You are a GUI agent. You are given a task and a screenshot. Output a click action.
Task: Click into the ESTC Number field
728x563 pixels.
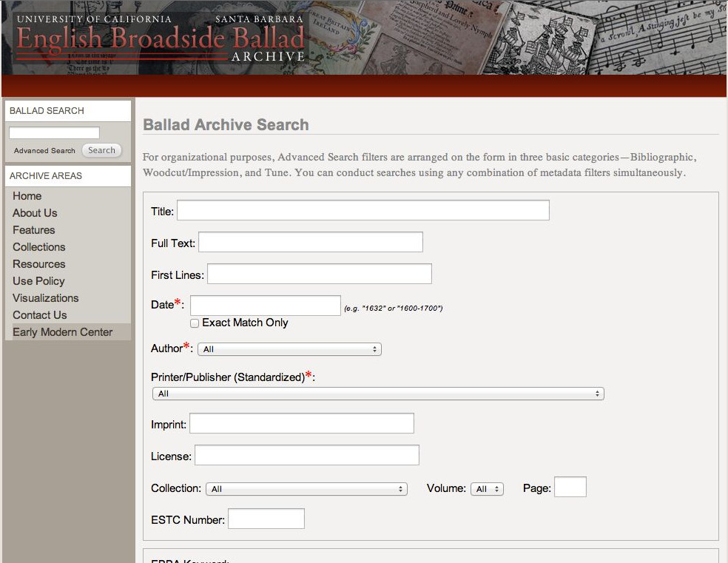pyautogui.click(x=266, y=519)
